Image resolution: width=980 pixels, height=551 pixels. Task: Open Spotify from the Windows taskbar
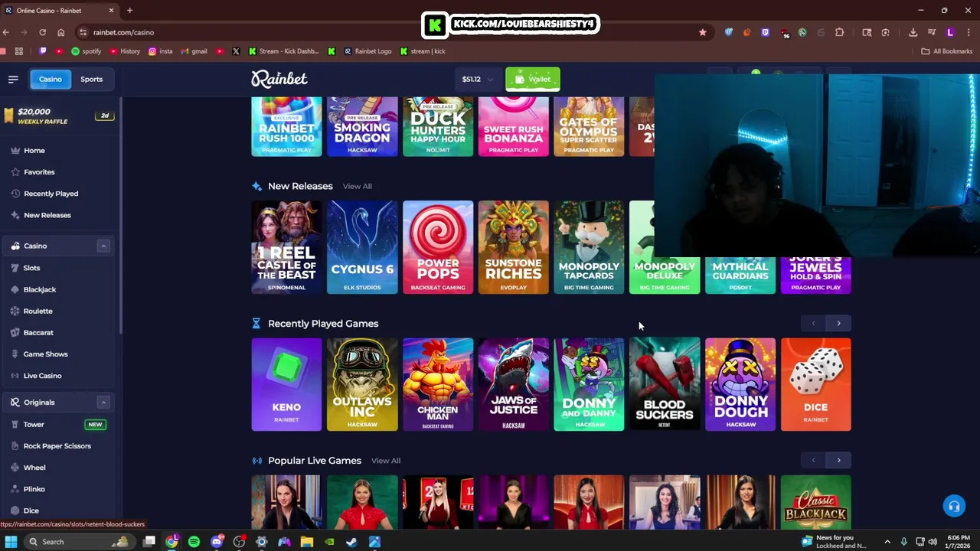tap(194, 542)
